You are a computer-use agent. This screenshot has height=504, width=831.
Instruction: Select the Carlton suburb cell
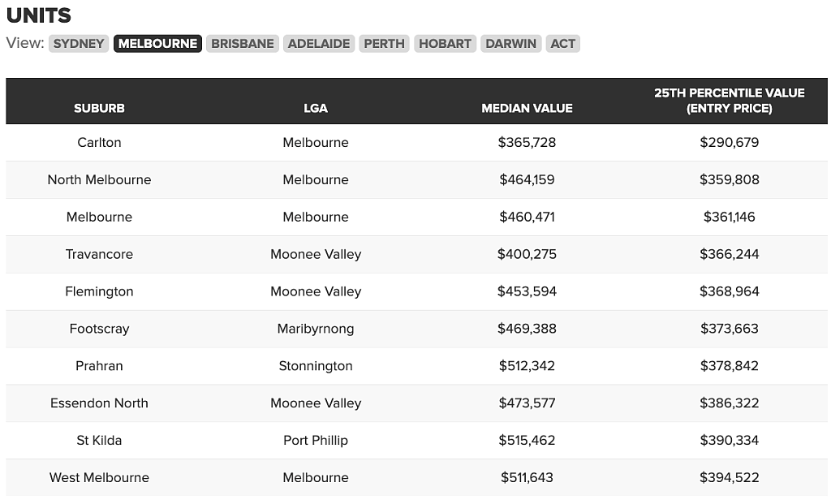click(99, 143)
